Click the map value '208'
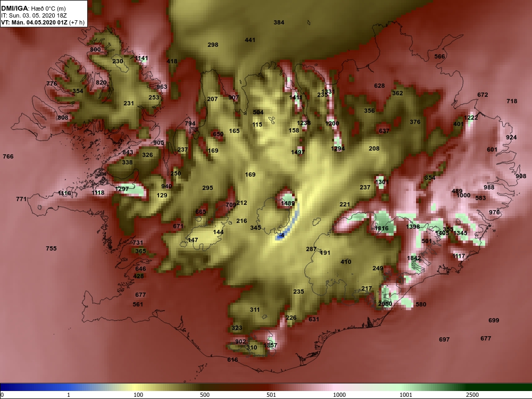This screenshot has height=399, width=532. coord(374,148)
